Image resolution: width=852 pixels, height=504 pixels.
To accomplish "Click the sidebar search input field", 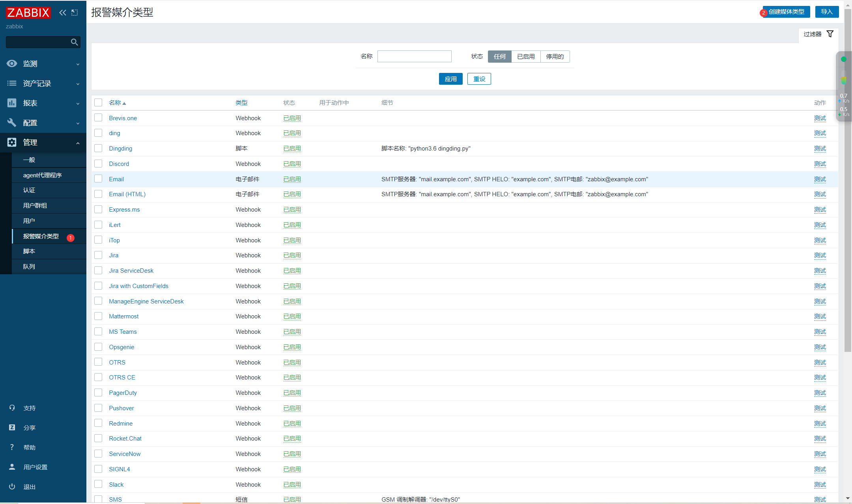I will coord(38,42).
